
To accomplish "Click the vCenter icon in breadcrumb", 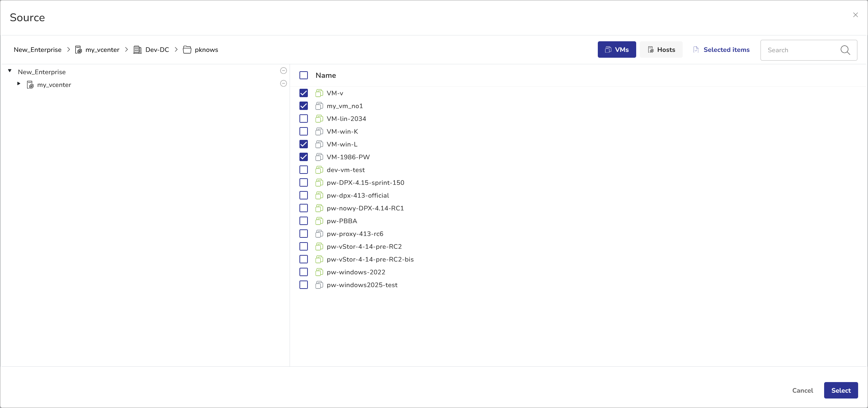I will (x=79, y=50).
